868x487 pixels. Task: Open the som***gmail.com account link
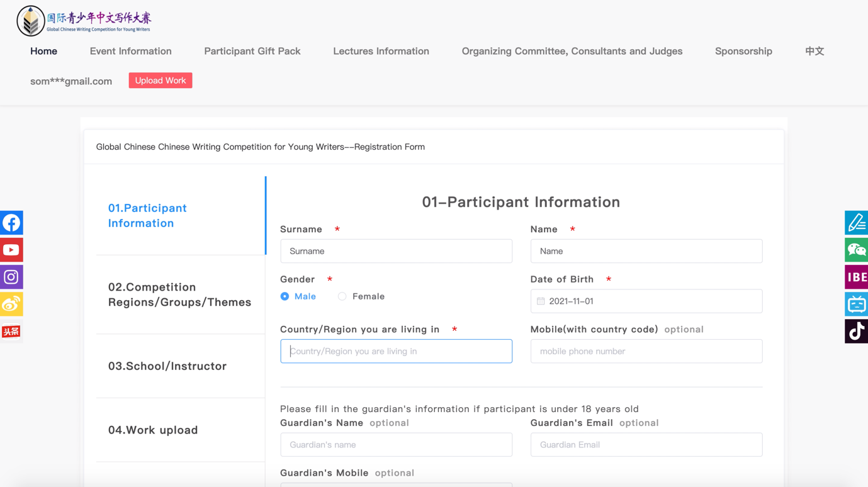71,81
